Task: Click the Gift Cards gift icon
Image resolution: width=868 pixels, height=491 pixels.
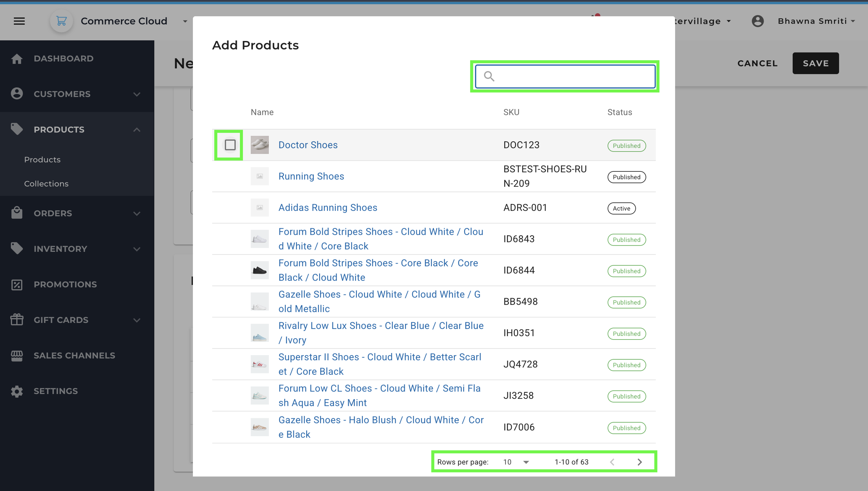Action: pos(17,320)
